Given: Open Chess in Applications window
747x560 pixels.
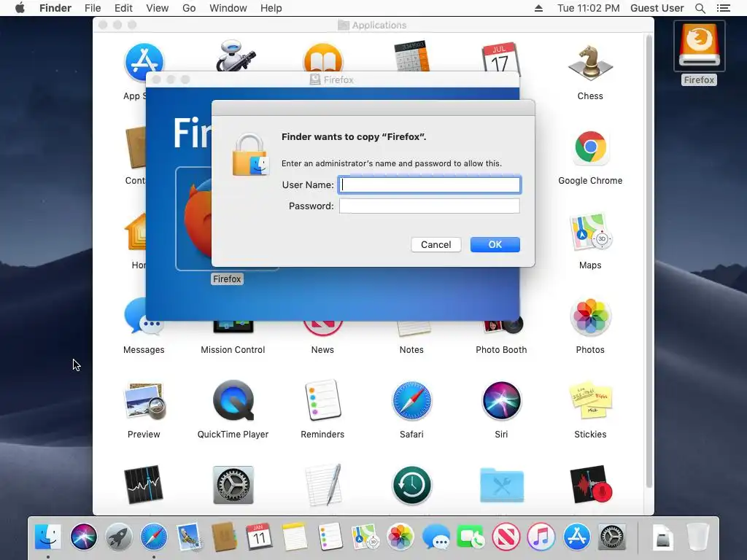Looking at the screenshot, I should click(x=590, y=64).
